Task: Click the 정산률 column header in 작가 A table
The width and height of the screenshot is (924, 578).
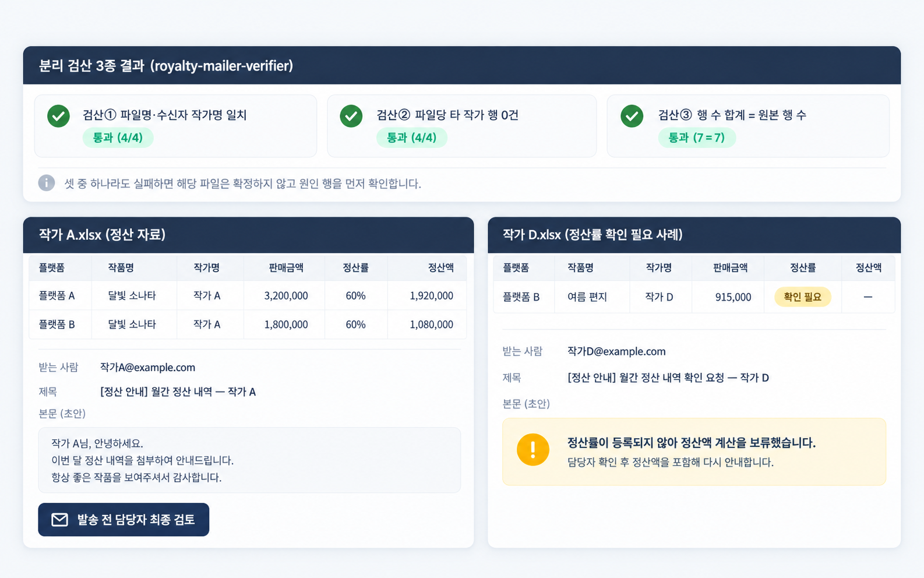Action: pyautogui.click(x=355, y=267)
